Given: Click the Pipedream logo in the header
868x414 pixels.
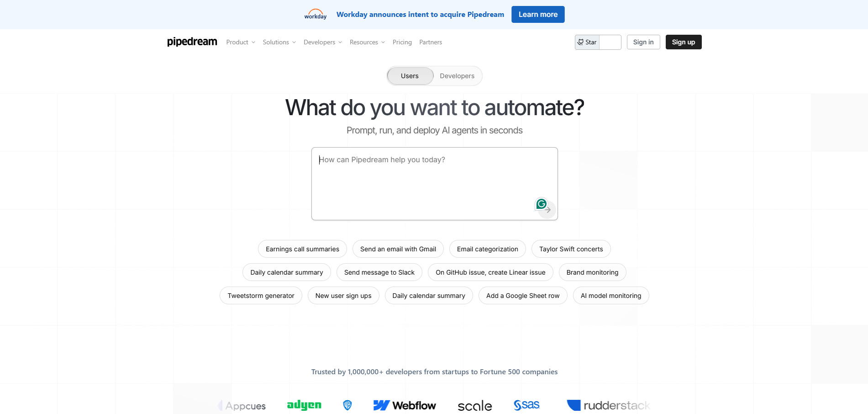Looking at the screenshot, I should tap(192, 42).
